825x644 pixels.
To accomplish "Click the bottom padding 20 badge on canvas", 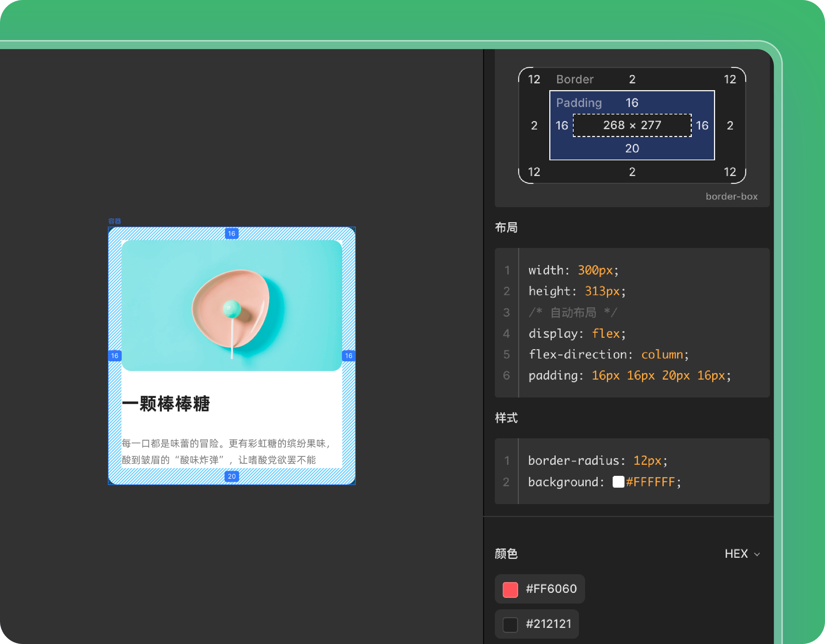I will [x=232, y=476].
